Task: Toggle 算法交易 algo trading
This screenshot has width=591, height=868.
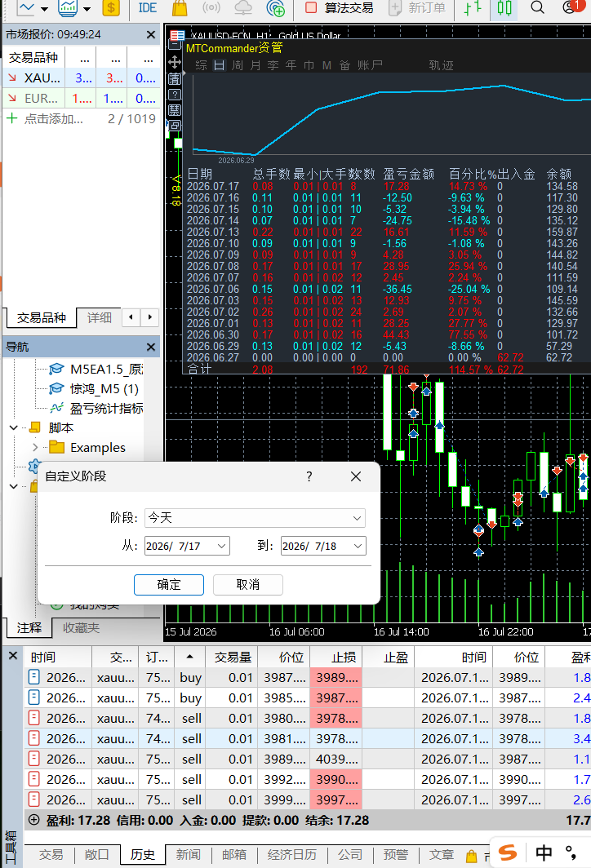Action: 340,8
